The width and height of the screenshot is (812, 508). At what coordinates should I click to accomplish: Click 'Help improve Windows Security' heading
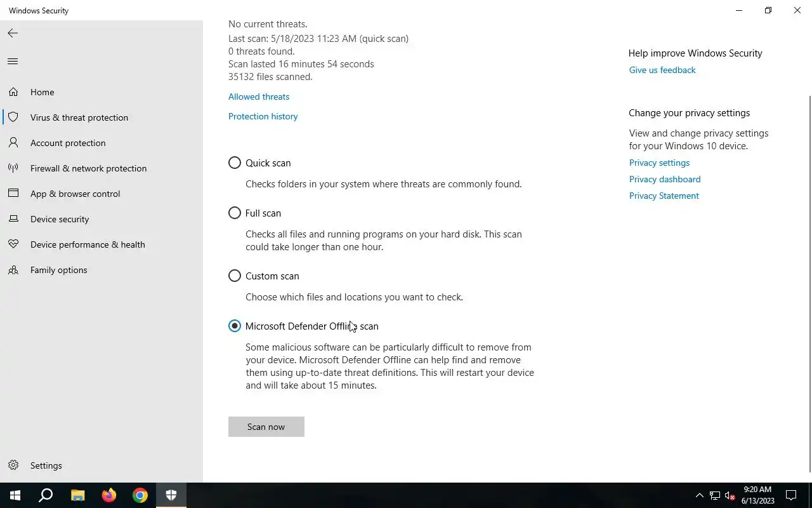(695, 53)
